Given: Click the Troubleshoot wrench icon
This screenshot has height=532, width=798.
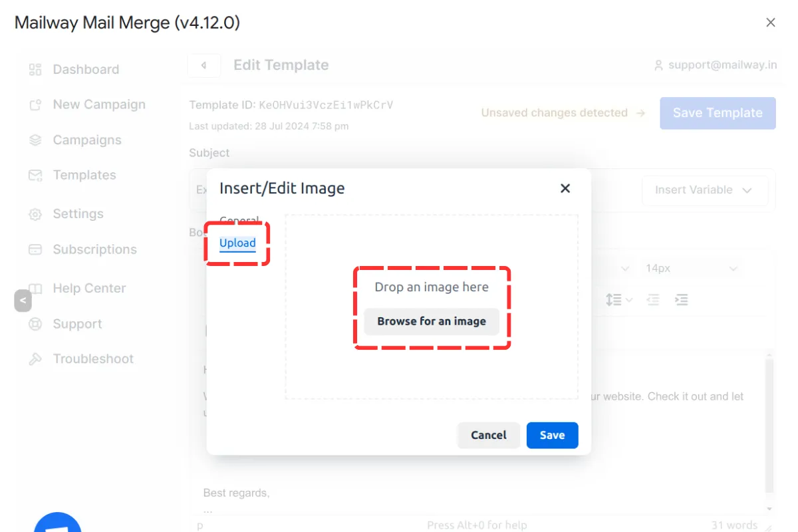Looking at the screenshot, I should 35,358.
